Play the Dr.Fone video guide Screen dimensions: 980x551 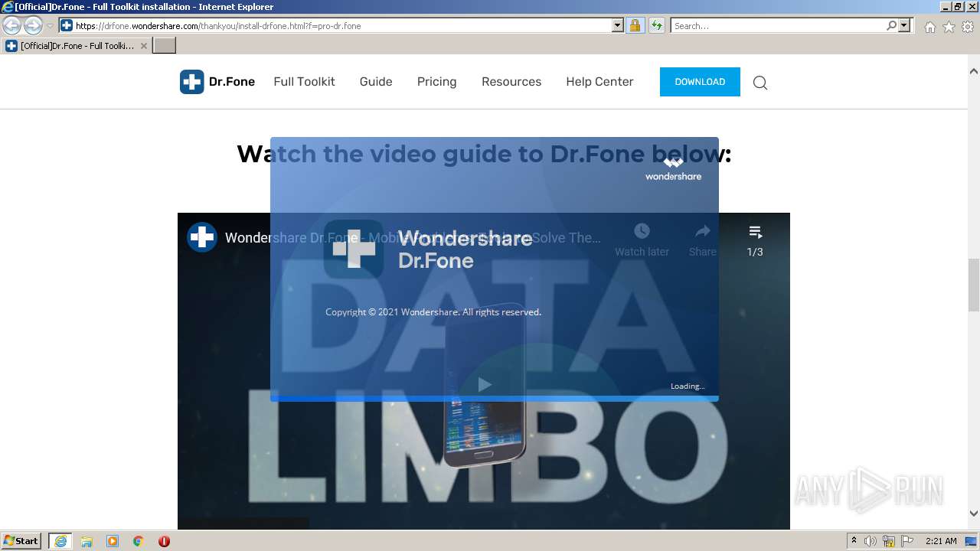(484, 384)
